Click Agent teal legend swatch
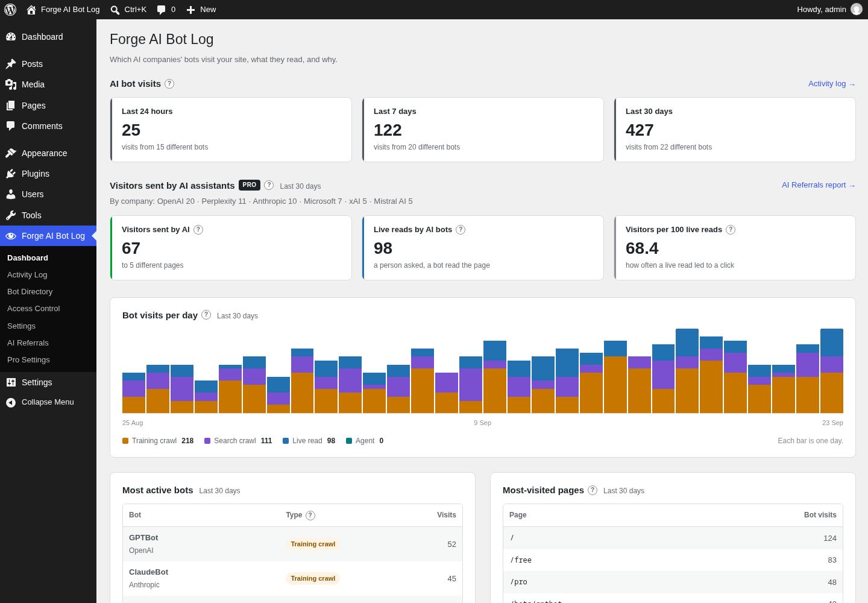Screen dimensions: 868x603 [x=349, y=441]
